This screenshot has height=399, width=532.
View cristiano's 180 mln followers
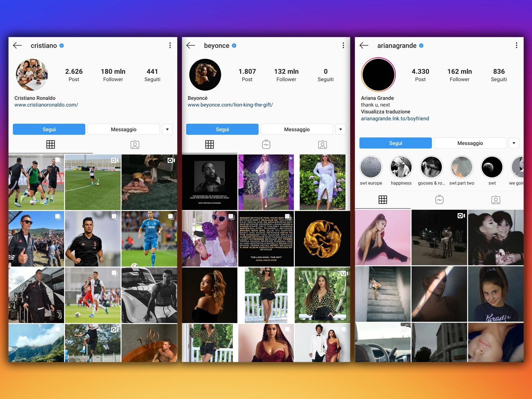tap(113, 75)
